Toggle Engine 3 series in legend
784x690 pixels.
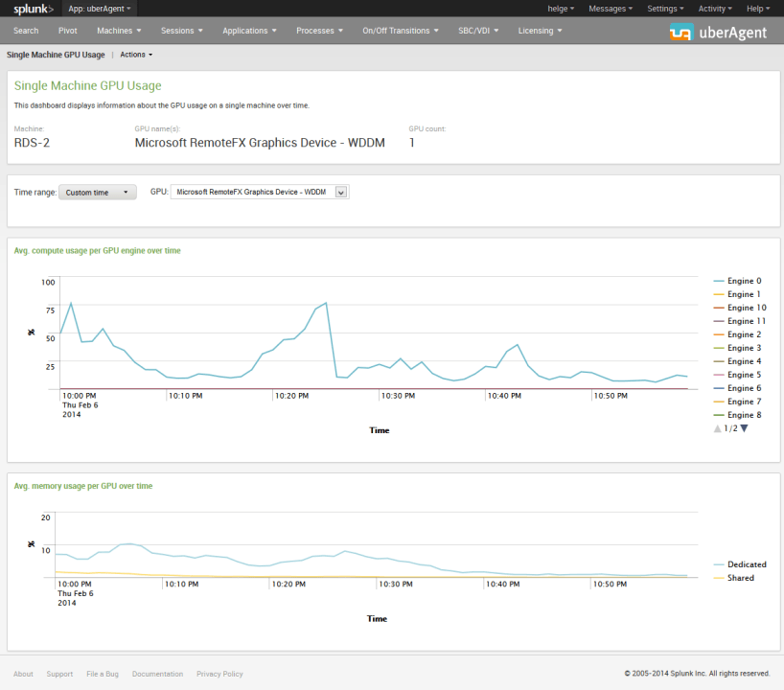point(737,348)
